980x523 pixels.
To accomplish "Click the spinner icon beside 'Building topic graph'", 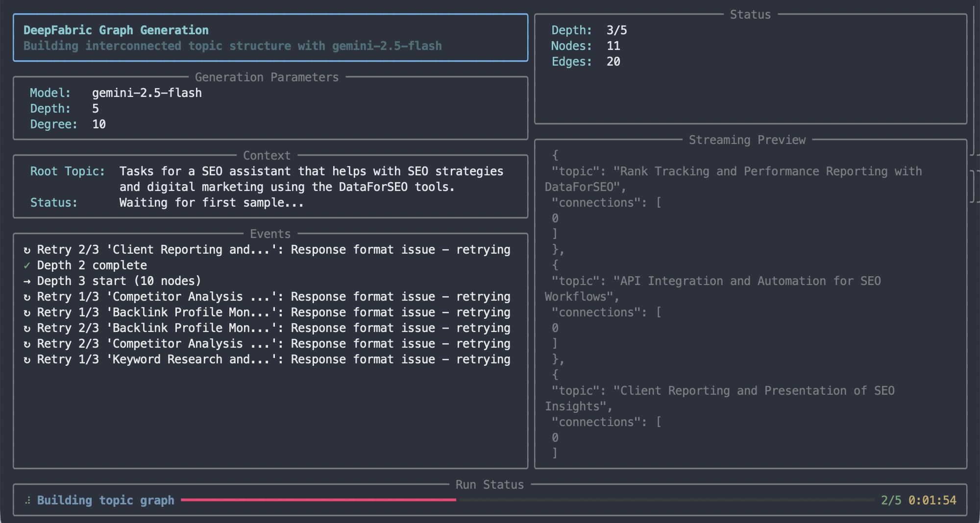I will point(27,500).
